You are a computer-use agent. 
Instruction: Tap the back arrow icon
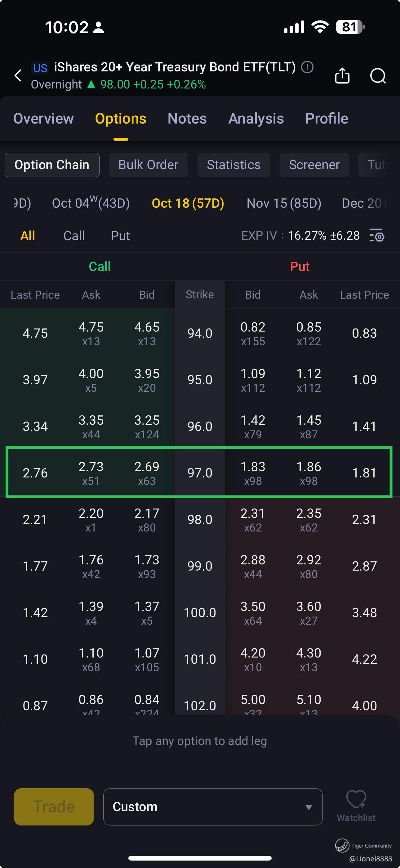[18, 75]
